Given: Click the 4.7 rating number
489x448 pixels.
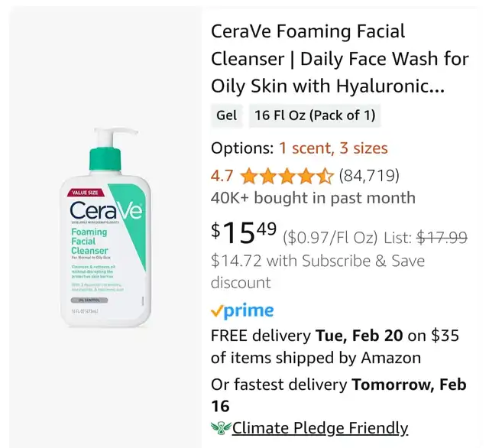Looking at the screenshot, I should pyautogui.click(x=222, y=176).
